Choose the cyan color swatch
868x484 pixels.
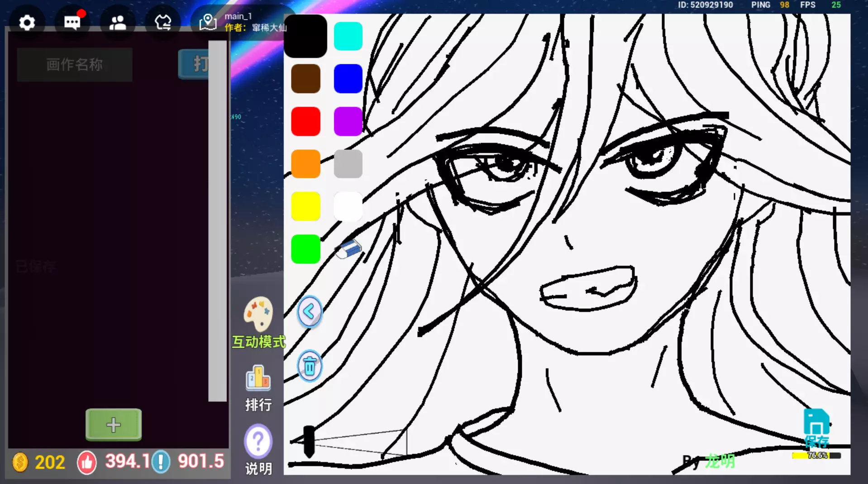(348, 36)
